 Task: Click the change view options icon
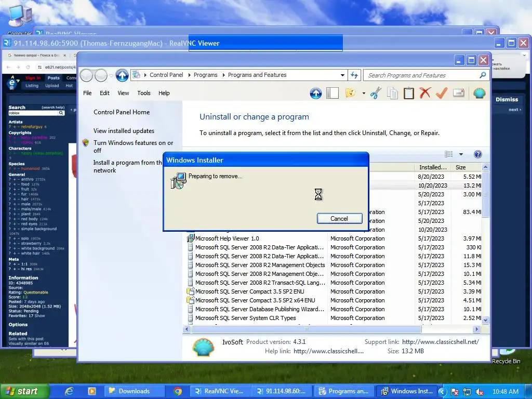click(448, 154)
